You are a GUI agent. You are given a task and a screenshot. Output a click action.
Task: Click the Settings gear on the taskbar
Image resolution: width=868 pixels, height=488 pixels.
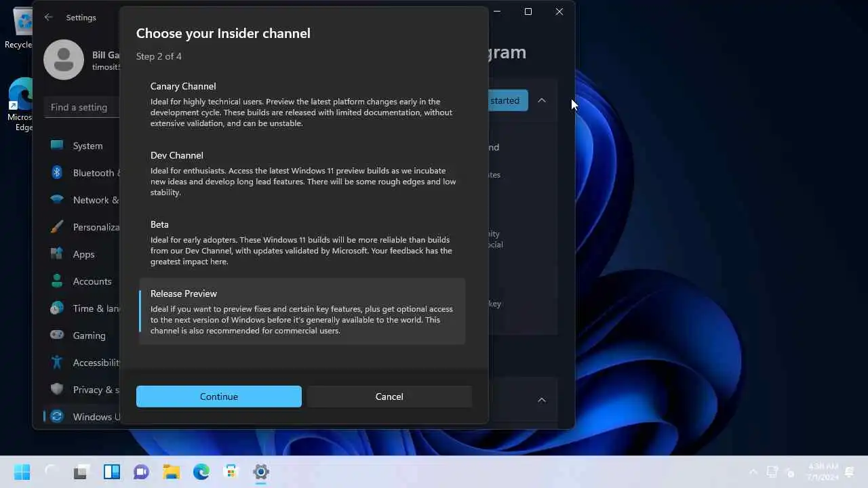(260, 472)
